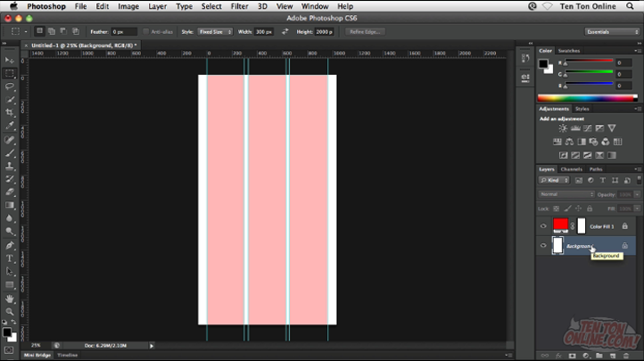Click the Refine Edge button

coord(365,31)
